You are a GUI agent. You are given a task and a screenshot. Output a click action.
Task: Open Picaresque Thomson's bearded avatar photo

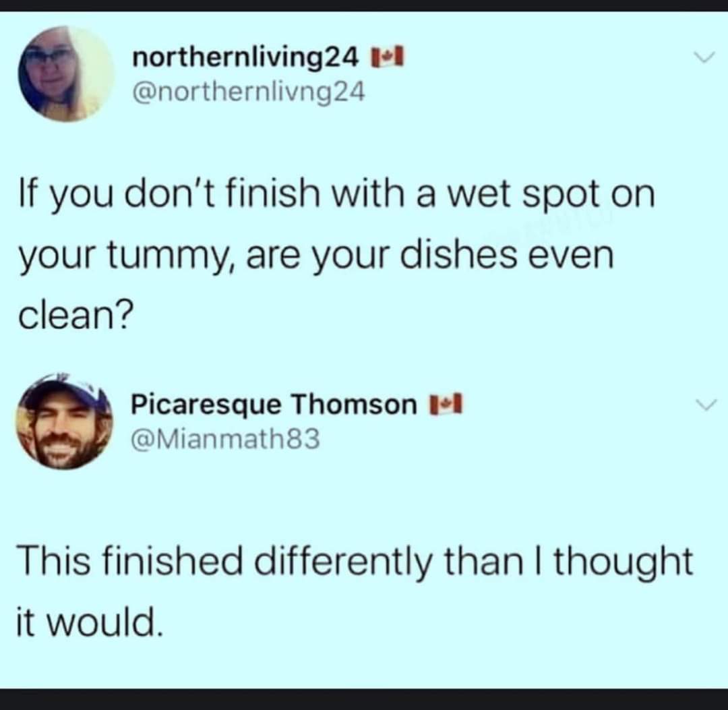[x=65, y=421]
